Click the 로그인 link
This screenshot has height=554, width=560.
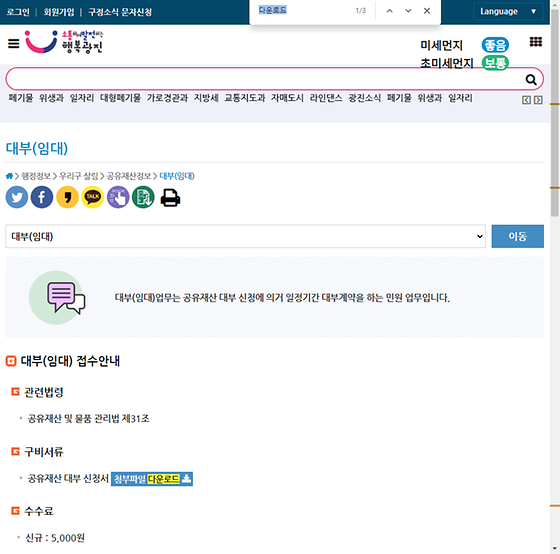tap(18, 12)
